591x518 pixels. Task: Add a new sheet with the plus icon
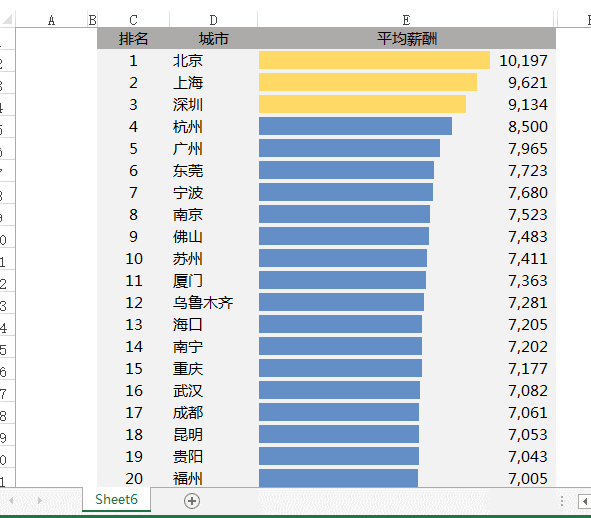tap(192, 501)
